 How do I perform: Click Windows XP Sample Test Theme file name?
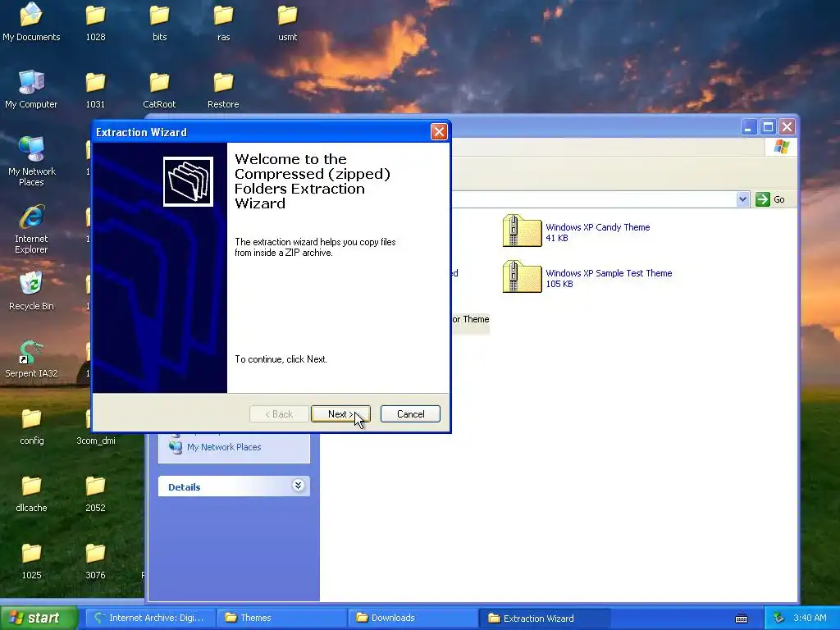(x=609, y=273)
